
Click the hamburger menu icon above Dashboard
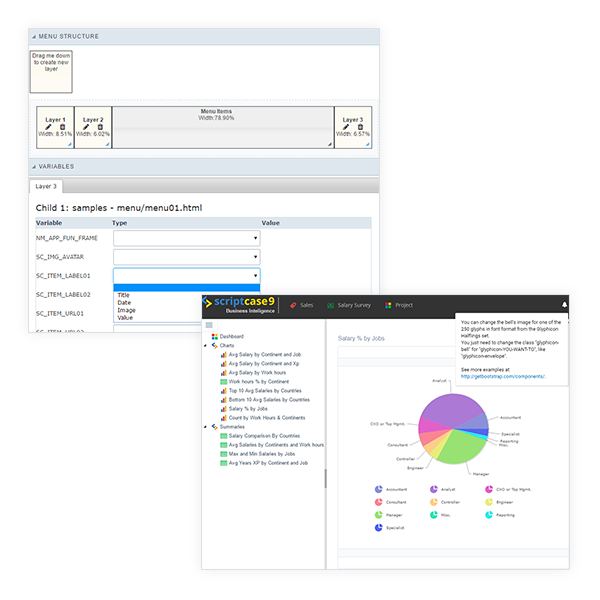click(x=209, y=325)
